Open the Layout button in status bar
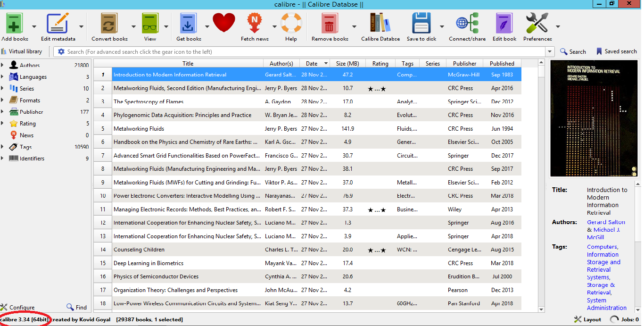Image resolution: width=644 pixels, height=326 pixels. coord(587,319)
